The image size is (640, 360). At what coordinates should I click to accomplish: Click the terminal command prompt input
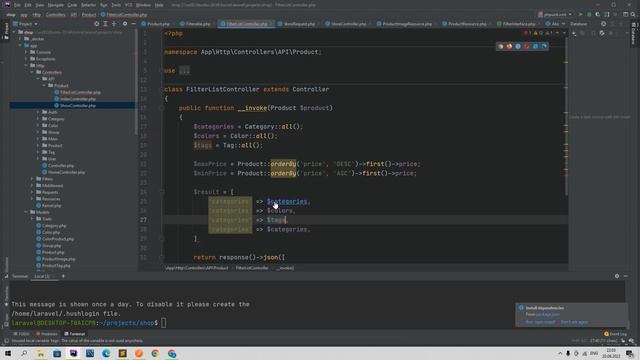click(163, 323)
